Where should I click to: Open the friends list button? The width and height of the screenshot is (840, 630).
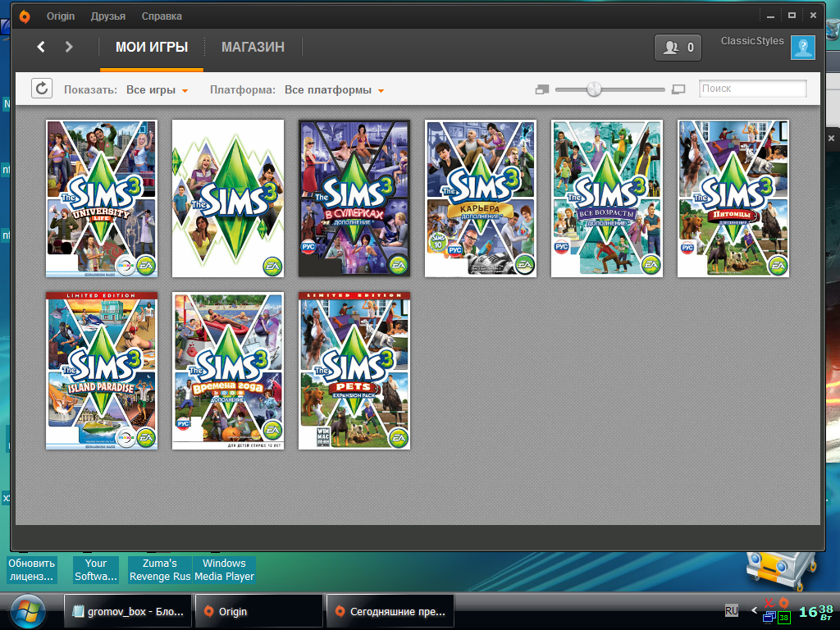[678, 48]
